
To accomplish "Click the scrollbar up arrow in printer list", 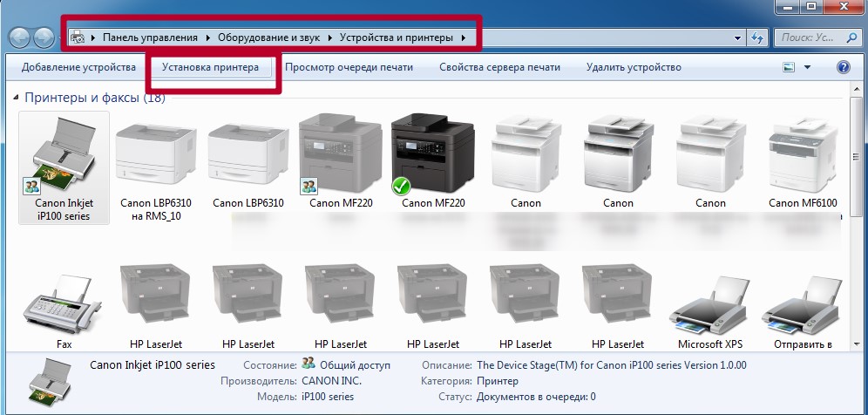I will [856, 90].
